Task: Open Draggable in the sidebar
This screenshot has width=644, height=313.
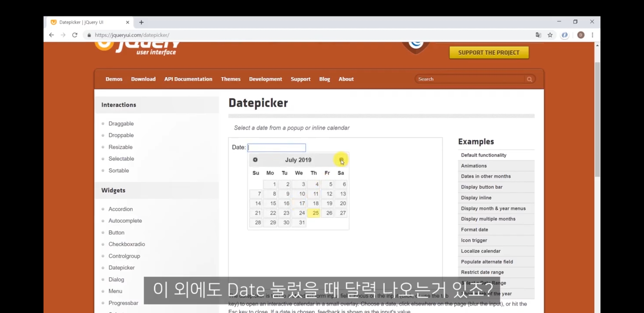Action: 121,124
